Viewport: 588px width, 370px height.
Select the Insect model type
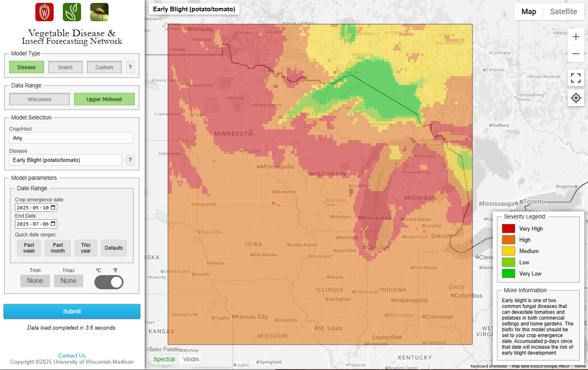pyautogui.click(x=65, y=67)
